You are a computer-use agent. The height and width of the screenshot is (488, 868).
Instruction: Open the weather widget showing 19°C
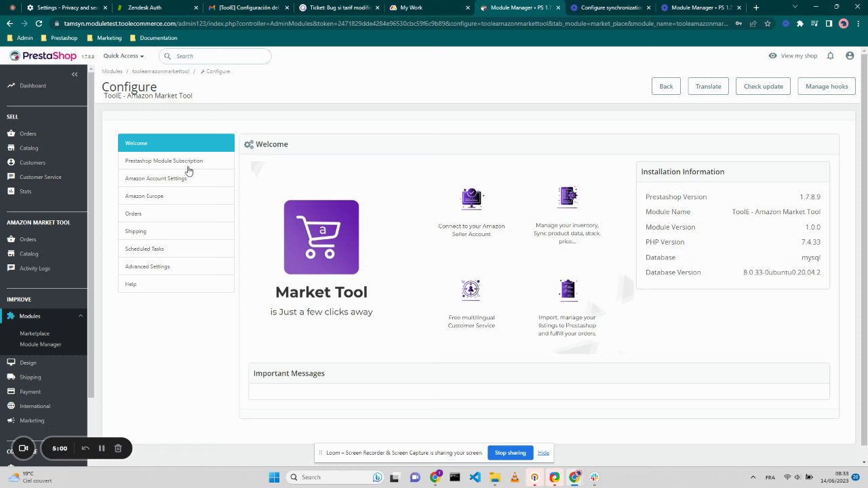(28, 477)
